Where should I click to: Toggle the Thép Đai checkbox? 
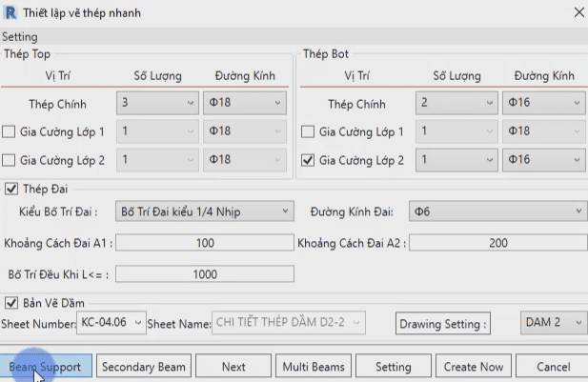click(x=11, y=189)
